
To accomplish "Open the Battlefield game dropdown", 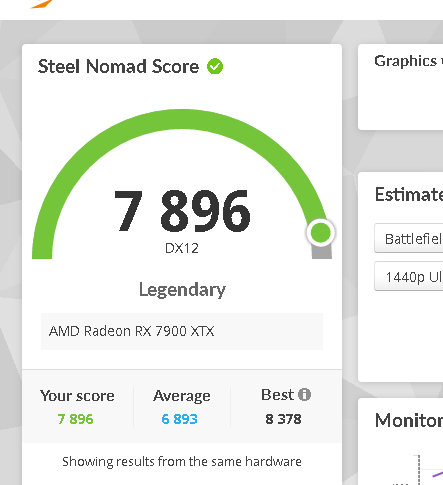I will tap(409, 239).
